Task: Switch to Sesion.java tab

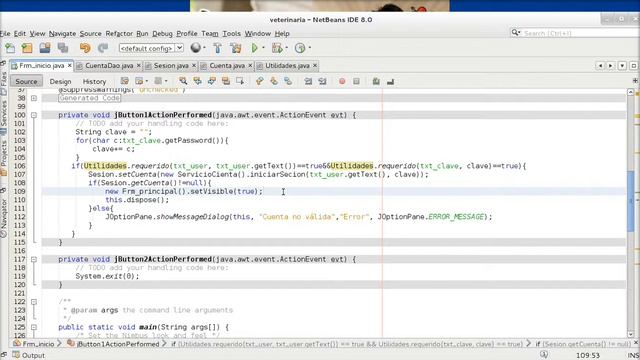Action: (171, 65)
